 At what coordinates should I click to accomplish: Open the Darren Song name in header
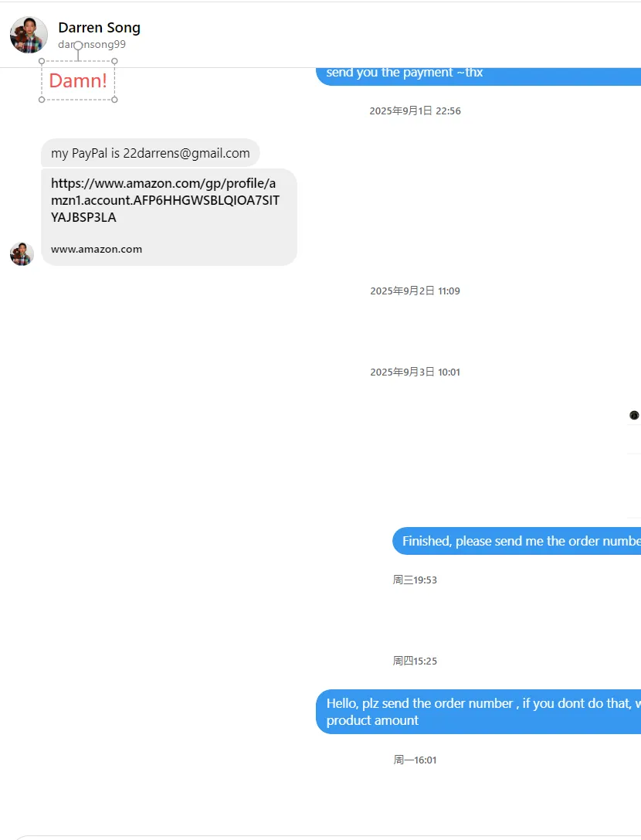coord(99,27)
